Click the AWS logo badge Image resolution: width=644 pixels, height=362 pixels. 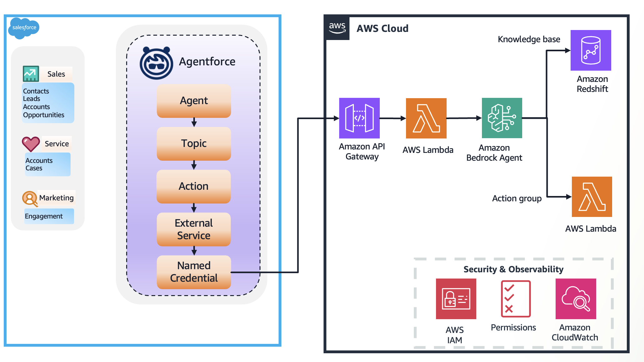click(x=337, y=28)
